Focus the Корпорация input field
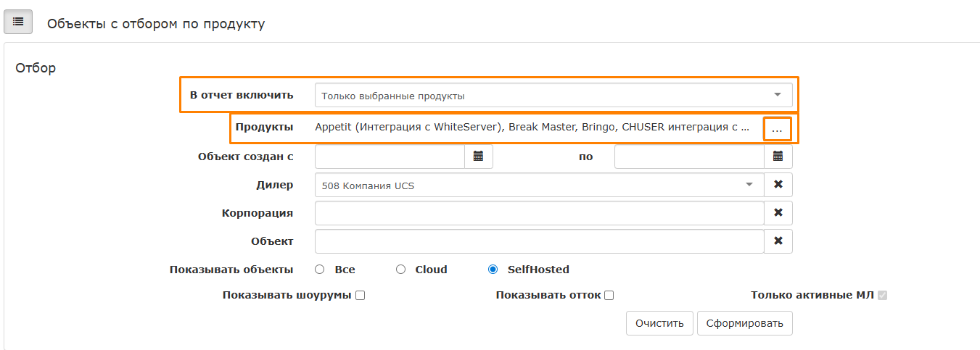This screenshot has width=980, height=350. tap(539, 213)
